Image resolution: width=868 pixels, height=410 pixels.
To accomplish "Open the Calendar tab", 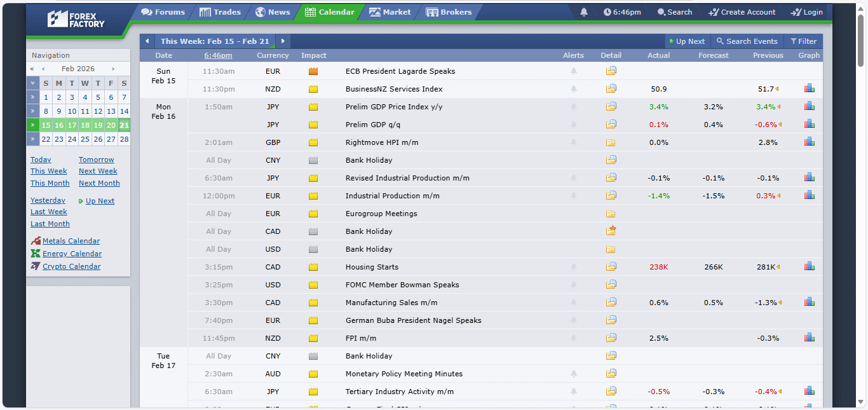I will coord(330,12).
